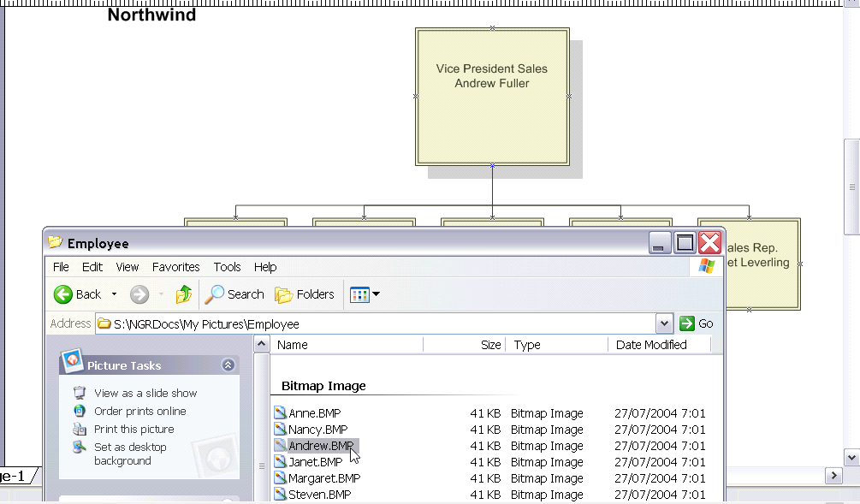Image resolution: width=860 pixels, height=504 pixels.
Task: Click View as a slide show
Action: point(145,394)
